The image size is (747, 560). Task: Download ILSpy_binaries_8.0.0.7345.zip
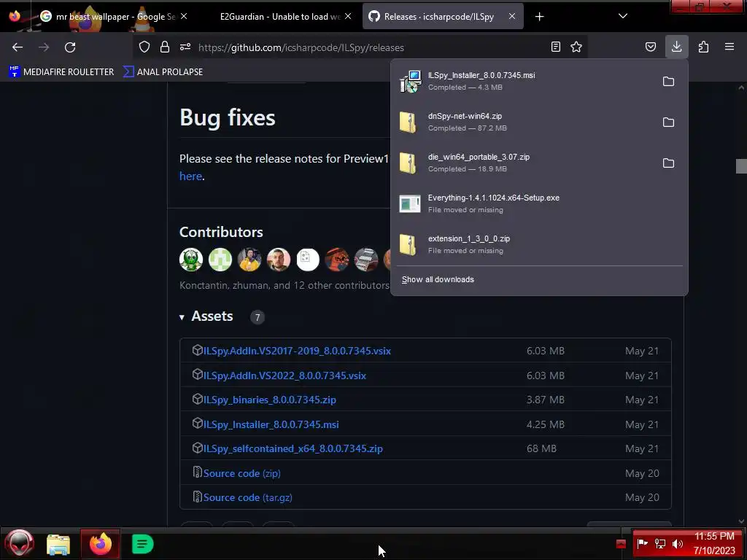270,400
